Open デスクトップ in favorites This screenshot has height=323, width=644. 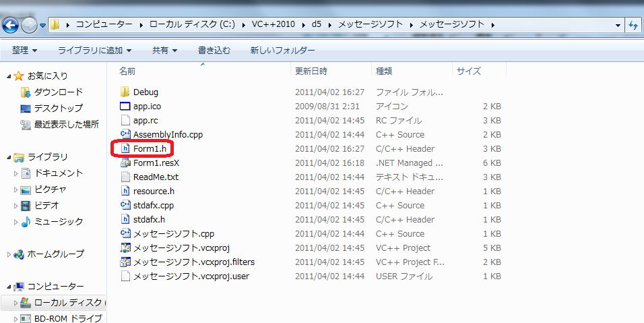[59, 108]
